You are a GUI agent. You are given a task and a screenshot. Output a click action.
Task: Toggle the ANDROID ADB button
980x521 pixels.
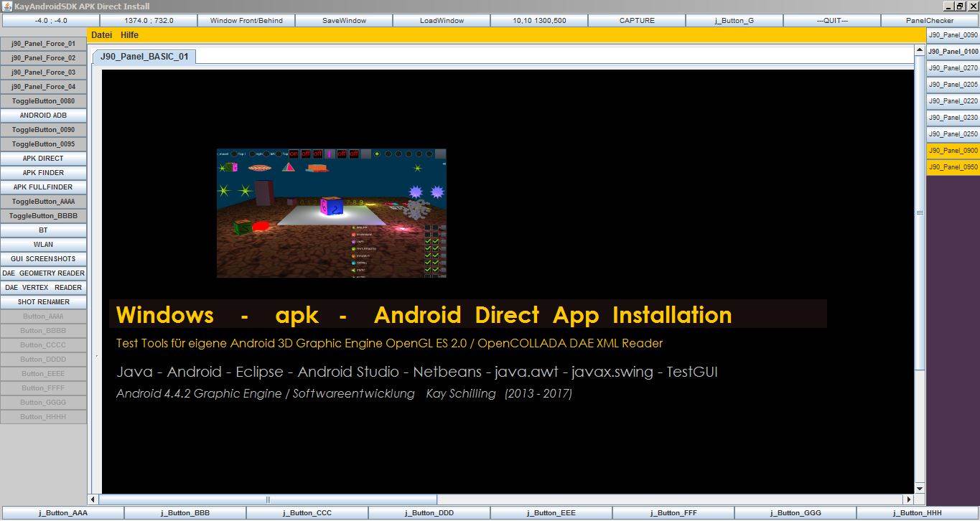point(43,116)
